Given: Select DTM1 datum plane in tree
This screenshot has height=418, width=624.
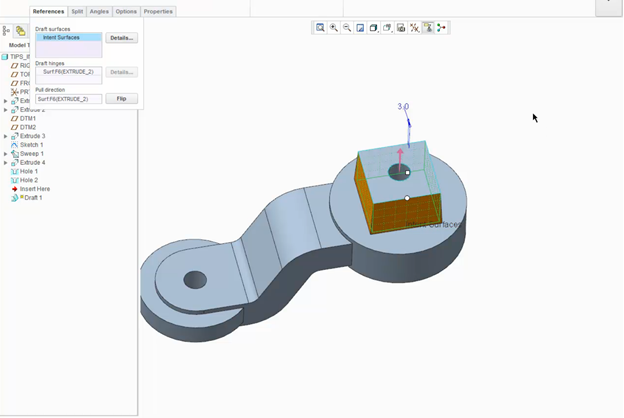Looking at the screenshot, I should point(27,119).
